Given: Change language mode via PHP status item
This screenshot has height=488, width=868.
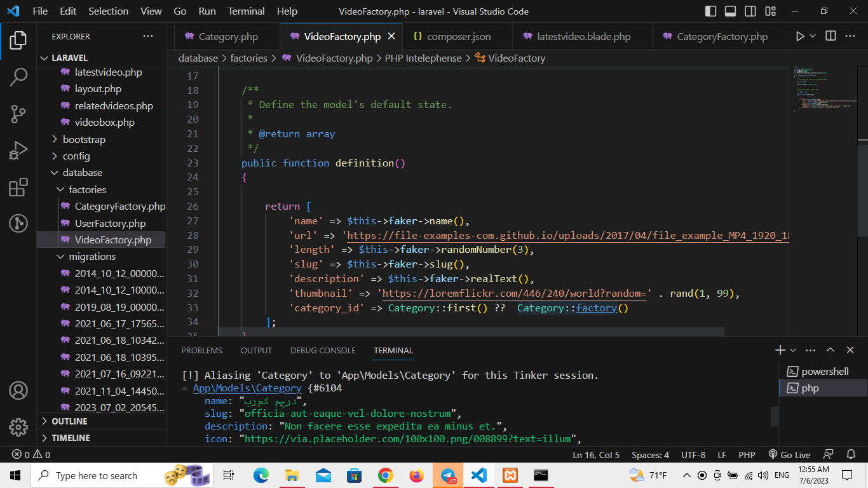Looking at the screenshot, I should pyautogui.click(x=747, y=455).
